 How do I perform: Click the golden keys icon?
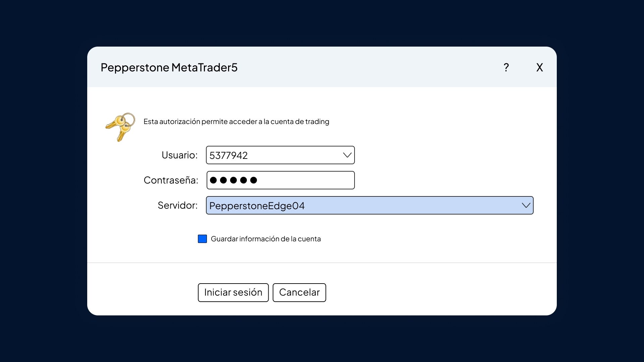pos(120,127)
